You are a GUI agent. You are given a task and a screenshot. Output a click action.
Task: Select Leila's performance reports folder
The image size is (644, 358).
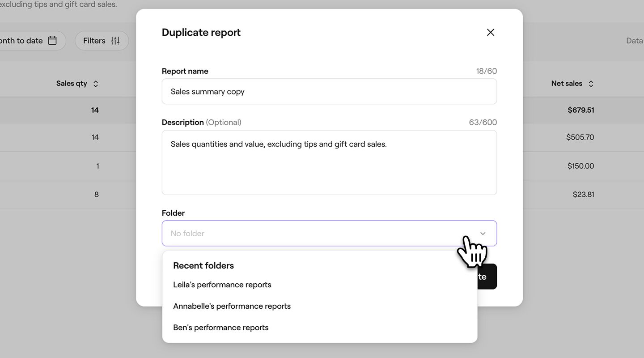[222, 285]
